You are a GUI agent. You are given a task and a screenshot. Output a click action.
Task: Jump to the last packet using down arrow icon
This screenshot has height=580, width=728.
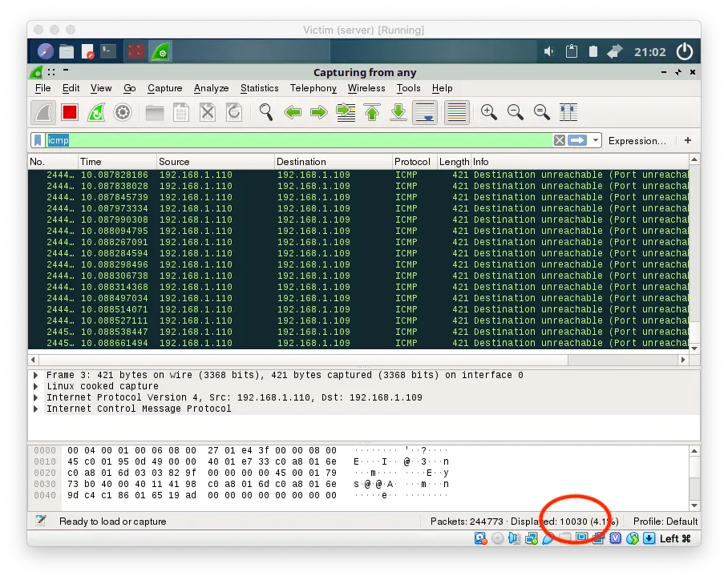(398, 112)
